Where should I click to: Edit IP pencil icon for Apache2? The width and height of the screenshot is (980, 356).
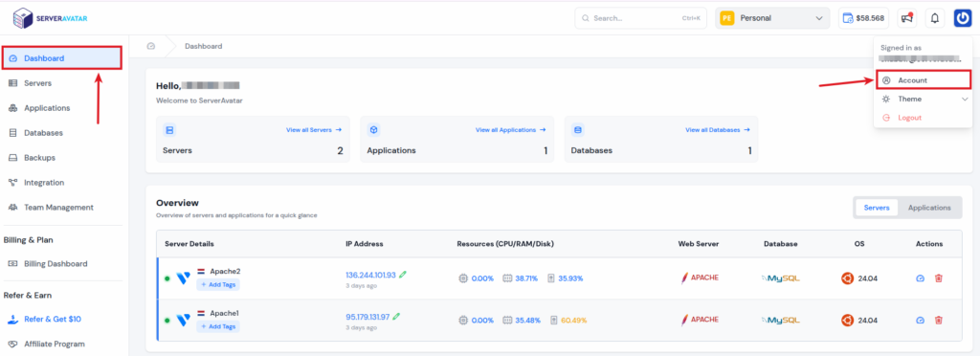click(x=403, y=275)
